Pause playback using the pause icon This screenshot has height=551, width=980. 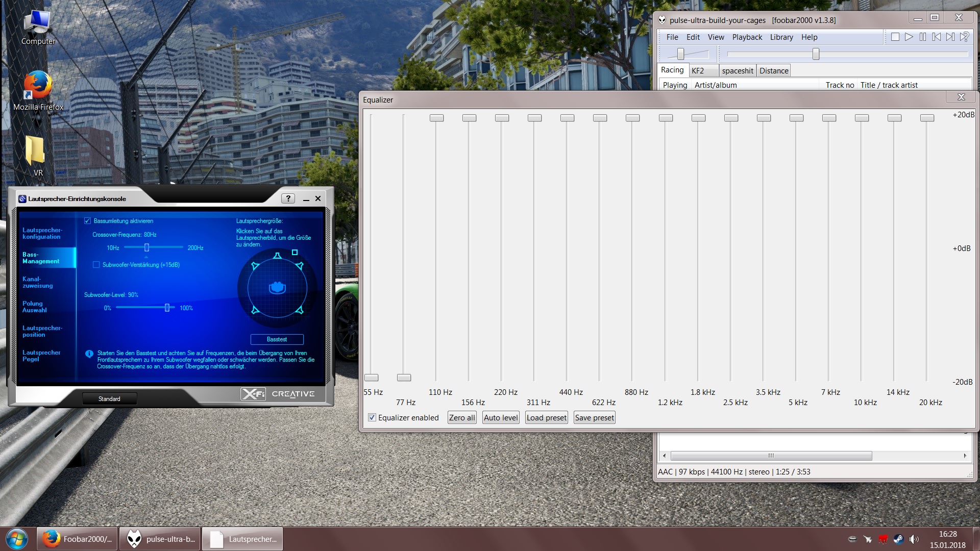coord(923,37)
